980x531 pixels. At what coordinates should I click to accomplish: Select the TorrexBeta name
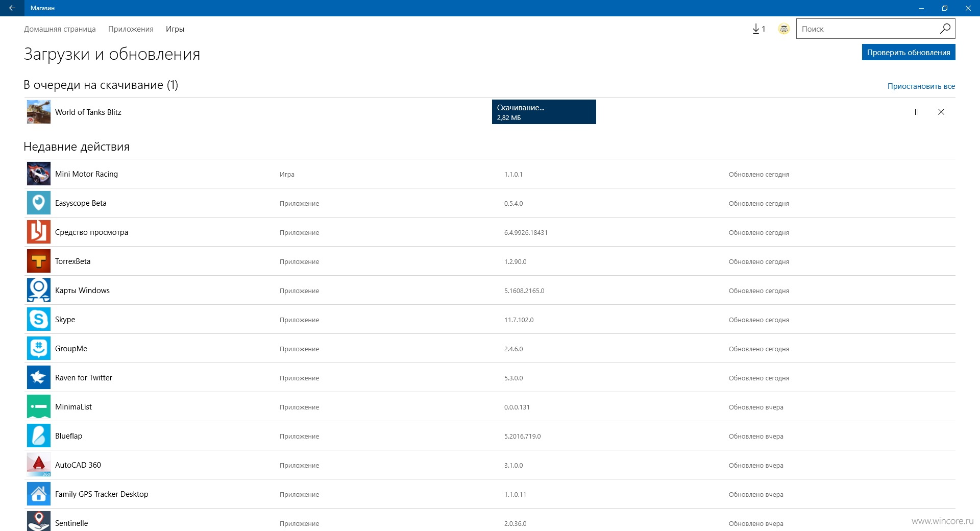point(72,261)
